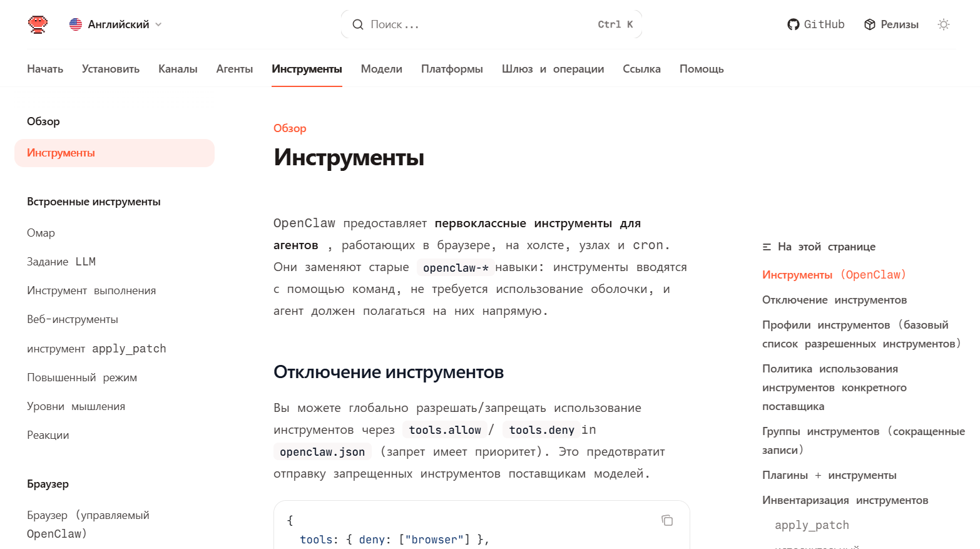Viewport: 980px width, 549px height.
Task: Open Повышенный режим documentation page
Action: click(82, 377)
